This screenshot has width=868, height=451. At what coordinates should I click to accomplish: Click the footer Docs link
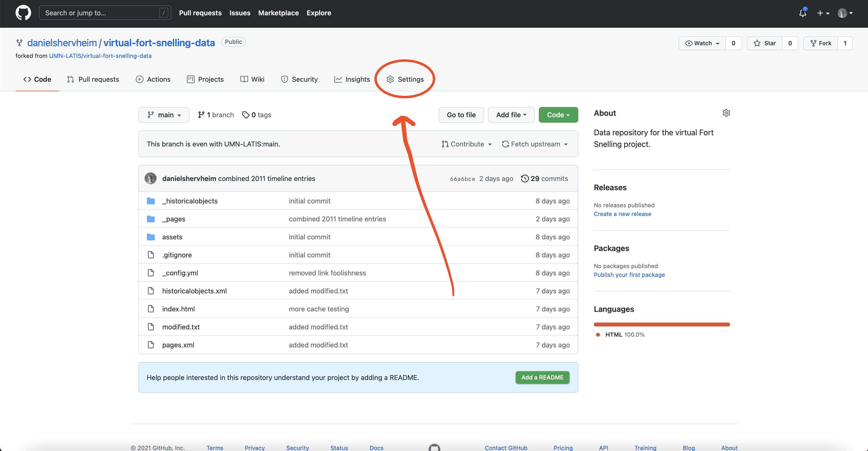pos(376,448)
